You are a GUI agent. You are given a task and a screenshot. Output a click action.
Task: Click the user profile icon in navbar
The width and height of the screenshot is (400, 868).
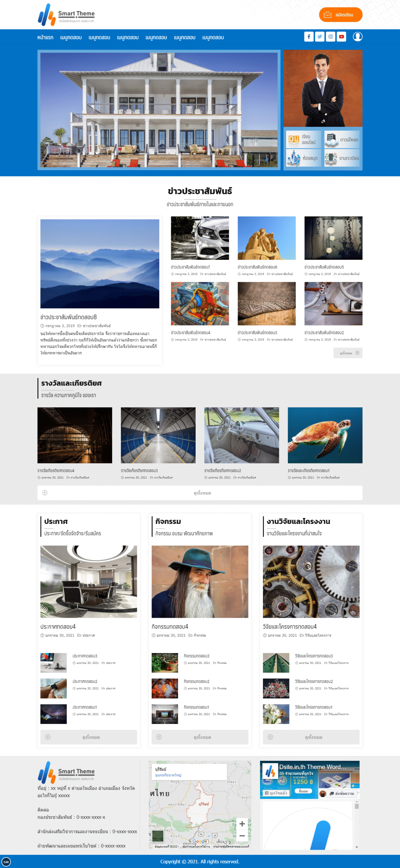pyautogui.click(x=358, y=37)
